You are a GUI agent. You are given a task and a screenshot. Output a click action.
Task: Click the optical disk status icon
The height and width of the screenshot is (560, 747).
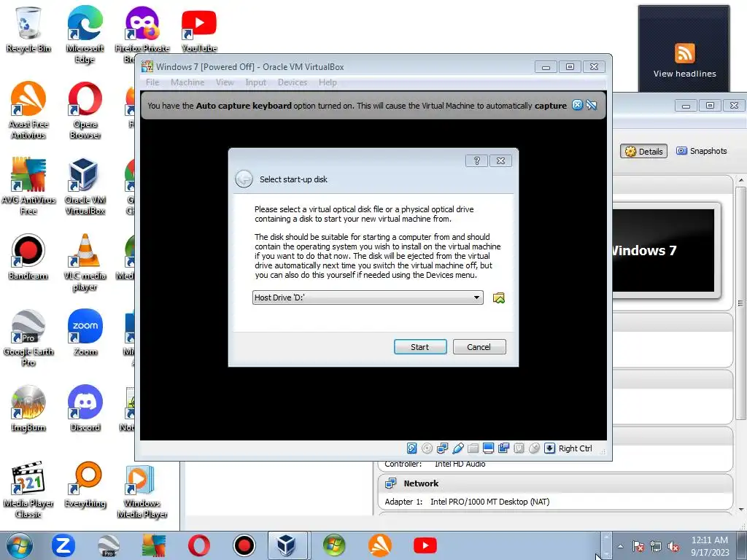click(x=427, y=448)
